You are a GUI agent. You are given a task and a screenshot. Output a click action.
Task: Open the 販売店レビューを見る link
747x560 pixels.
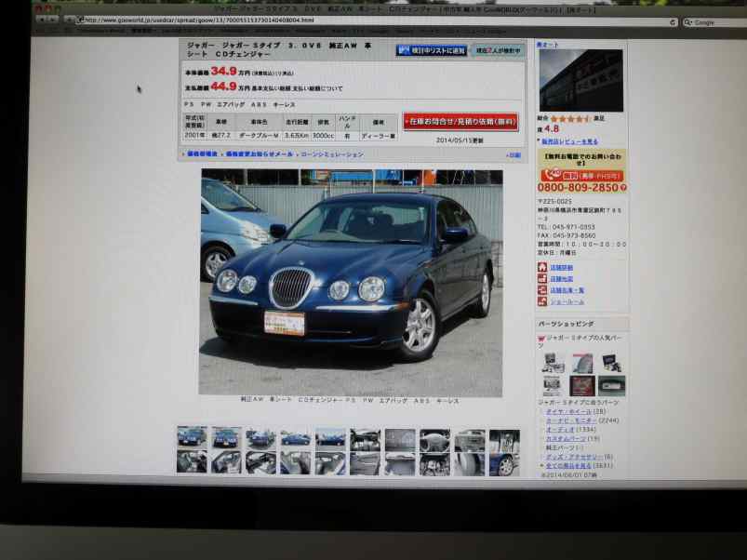point(569,141)
